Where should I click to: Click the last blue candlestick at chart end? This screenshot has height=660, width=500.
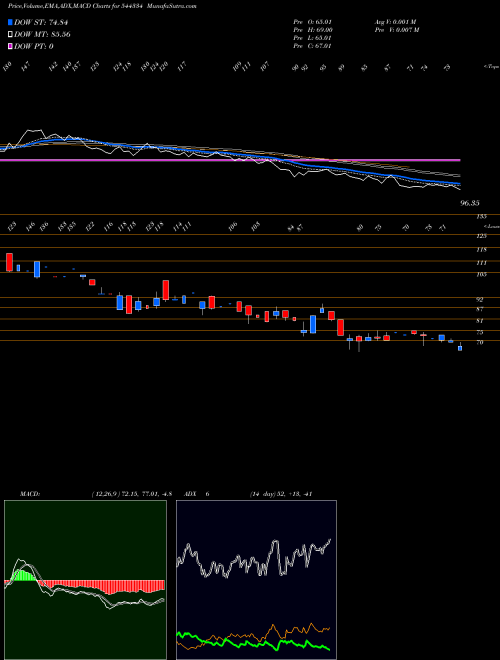point(460,348)
